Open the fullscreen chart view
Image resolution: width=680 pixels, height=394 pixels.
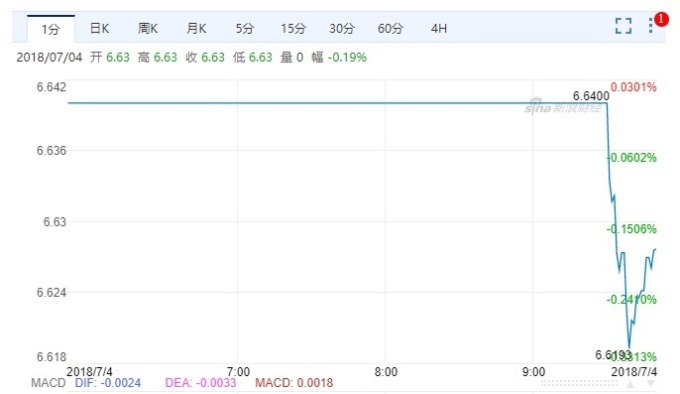(x=623, y=26)
